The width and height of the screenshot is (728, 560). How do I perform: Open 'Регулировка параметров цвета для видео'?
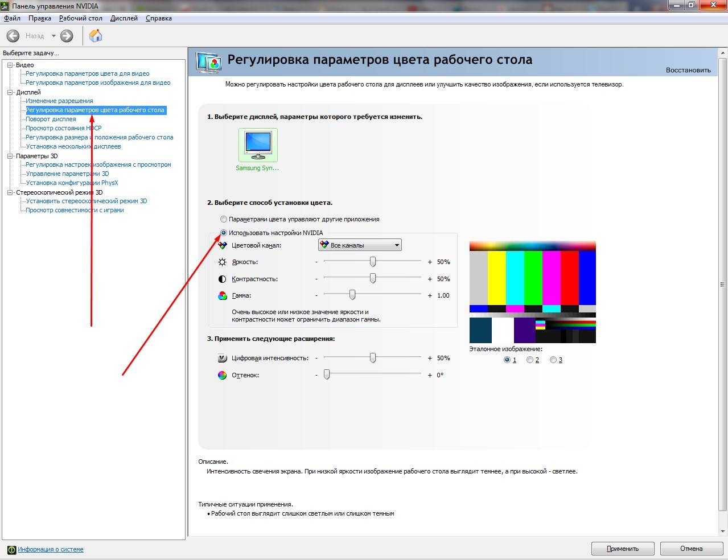click(88, 73)
